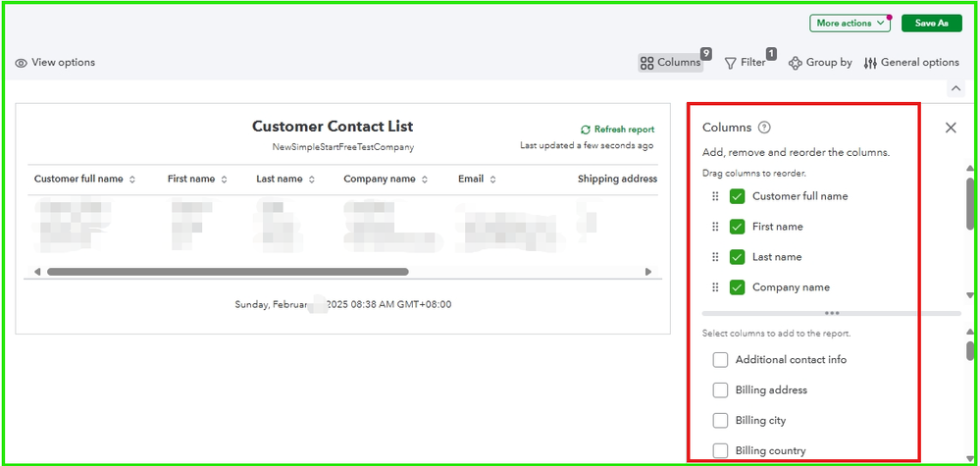Click the down arrow of upper columns scrollbar
This screenshot has height=466, width=980.
coord(970,295)
